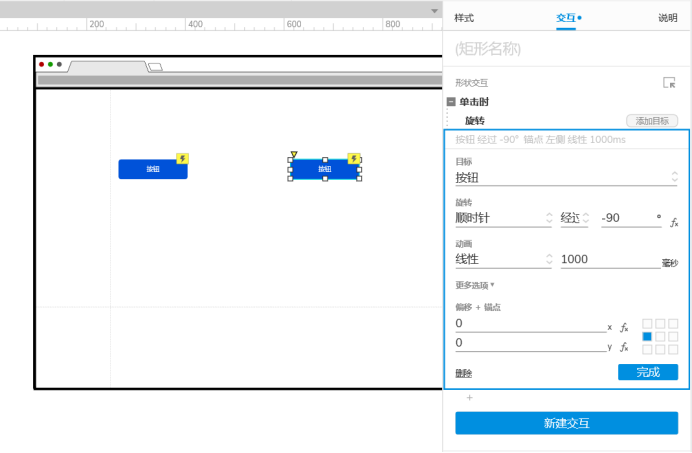692x453 pixels.
Task: Click the yellow rotation handle on the selected button
Action: 294,154
